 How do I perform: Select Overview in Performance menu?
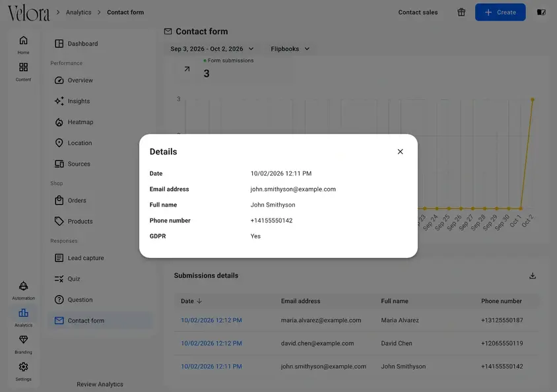coord(100,81)
